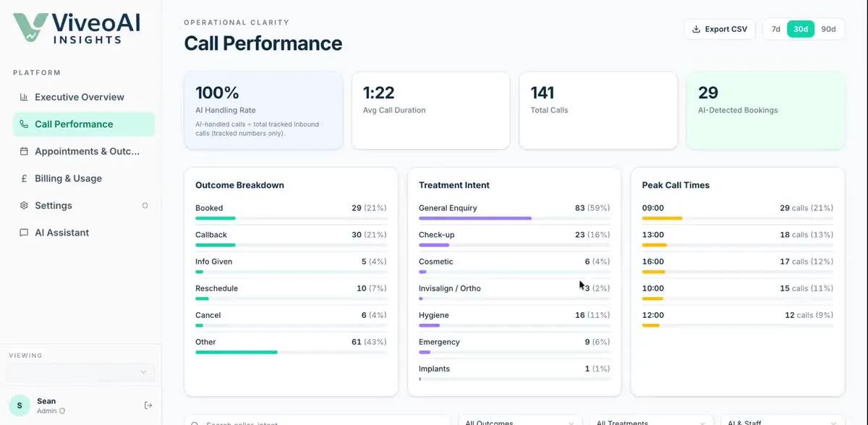The width and height of the screenshot is (868, 425).
Task: Click the Executive Overview bar-chart icon
Action: [24, 97]
